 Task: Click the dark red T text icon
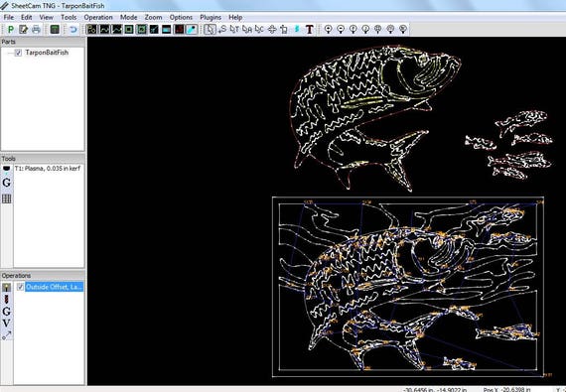click(310, 29)
